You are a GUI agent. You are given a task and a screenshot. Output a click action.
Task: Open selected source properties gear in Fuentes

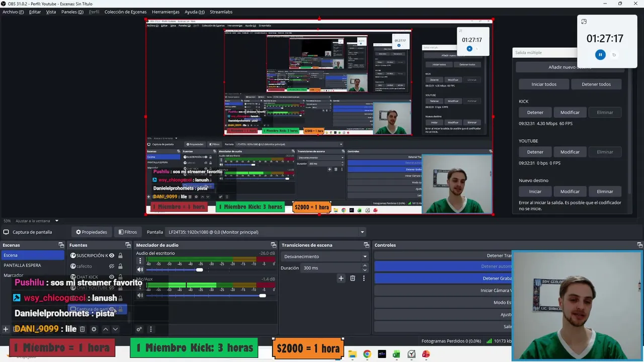coord(94,329)
